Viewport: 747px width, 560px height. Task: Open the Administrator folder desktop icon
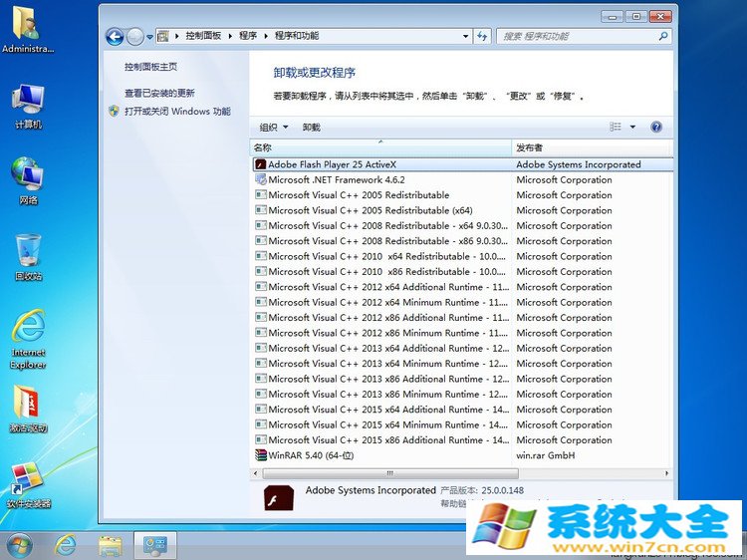[28, 30]
